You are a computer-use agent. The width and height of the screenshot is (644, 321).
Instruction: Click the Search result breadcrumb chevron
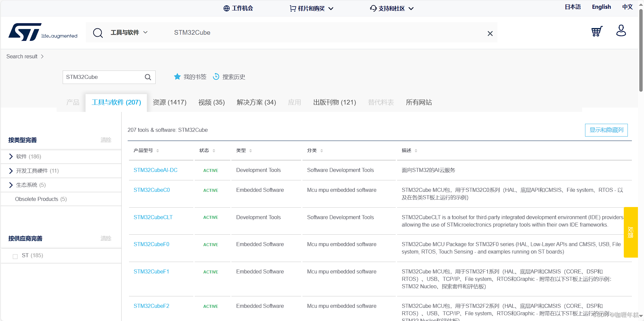click(x=42, y=56)
